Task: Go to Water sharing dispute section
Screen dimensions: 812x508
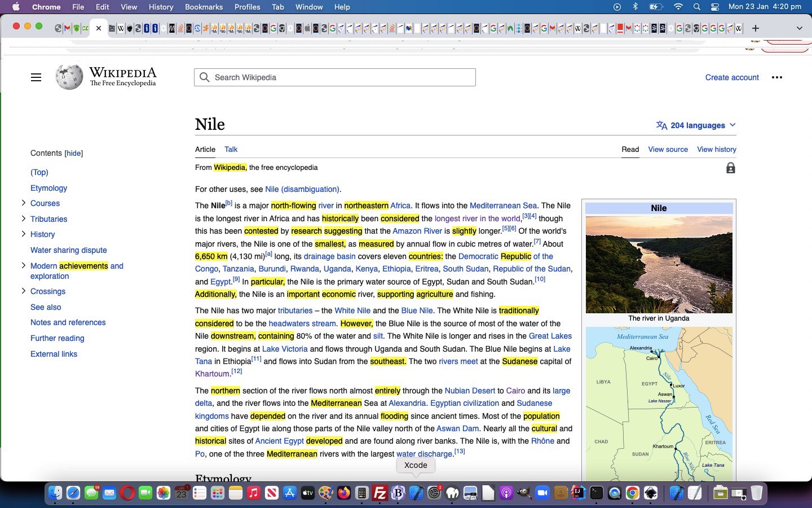Action: 69,250
